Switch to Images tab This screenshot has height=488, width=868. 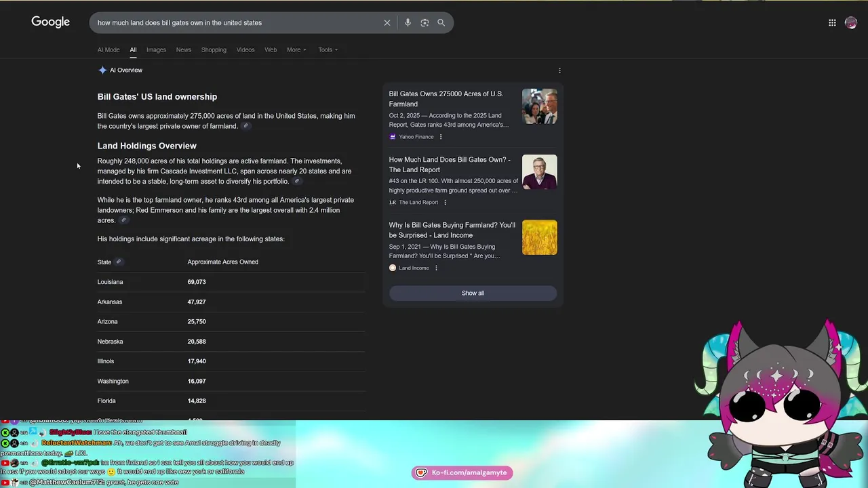(x=156, y=49)
